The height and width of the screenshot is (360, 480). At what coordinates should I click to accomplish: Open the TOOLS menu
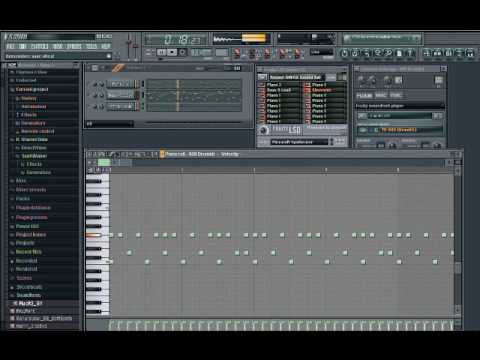(x=92, y=46)
